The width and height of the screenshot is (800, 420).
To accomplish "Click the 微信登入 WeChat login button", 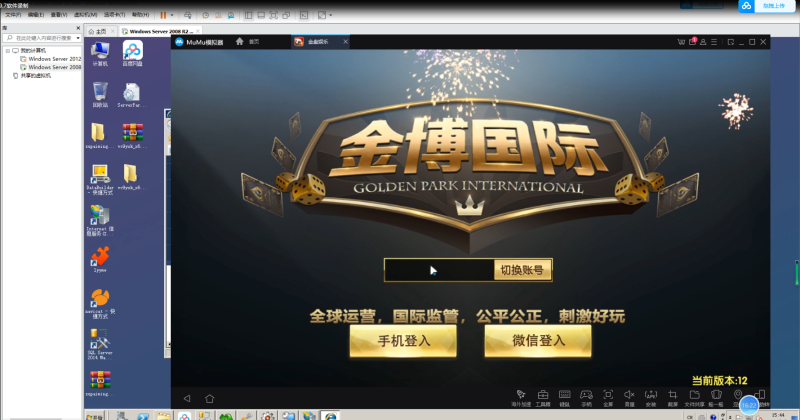I will [538, 341].
